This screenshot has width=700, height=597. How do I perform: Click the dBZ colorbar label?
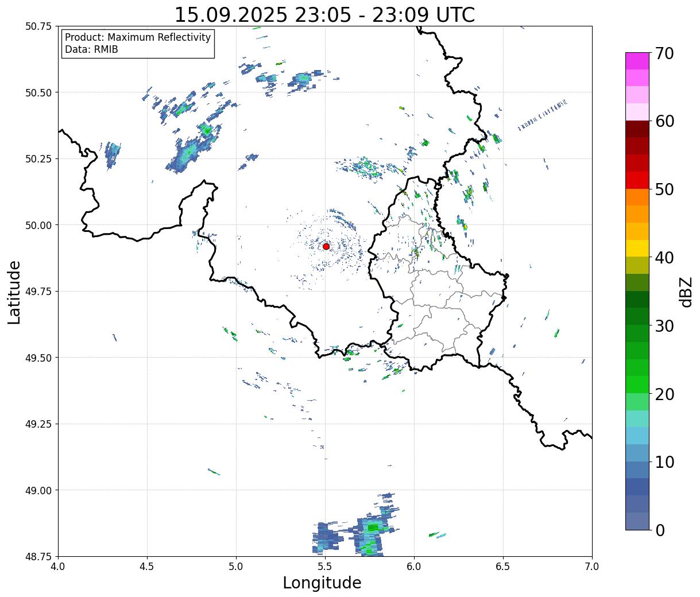pos(686,292)
